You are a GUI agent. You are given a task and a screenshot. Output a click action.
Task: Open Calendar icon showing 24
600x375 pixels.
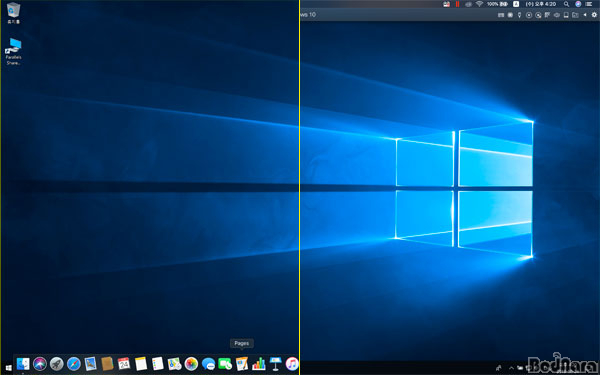124,364
